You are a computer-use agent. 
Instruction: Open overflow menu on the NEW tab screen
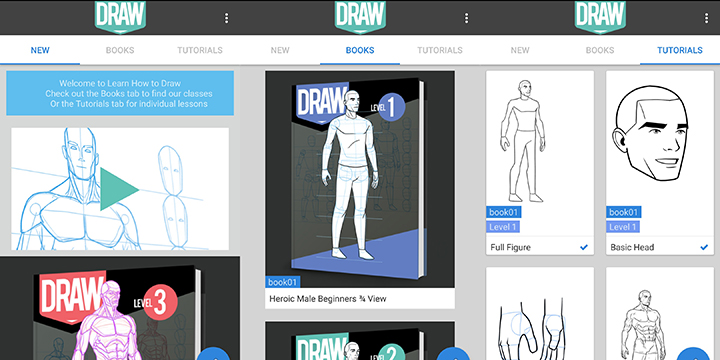(226, 18)
